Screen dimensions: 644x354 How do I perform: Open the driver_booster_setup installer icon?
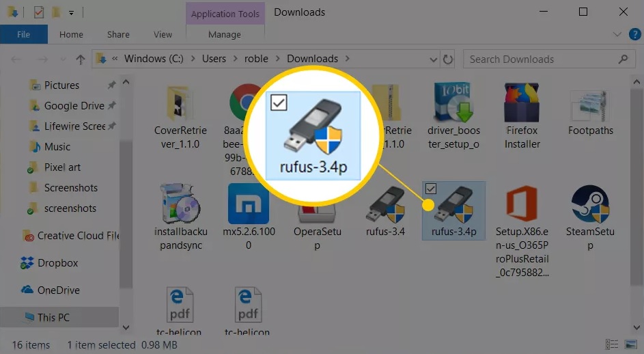tap(453, 103)
